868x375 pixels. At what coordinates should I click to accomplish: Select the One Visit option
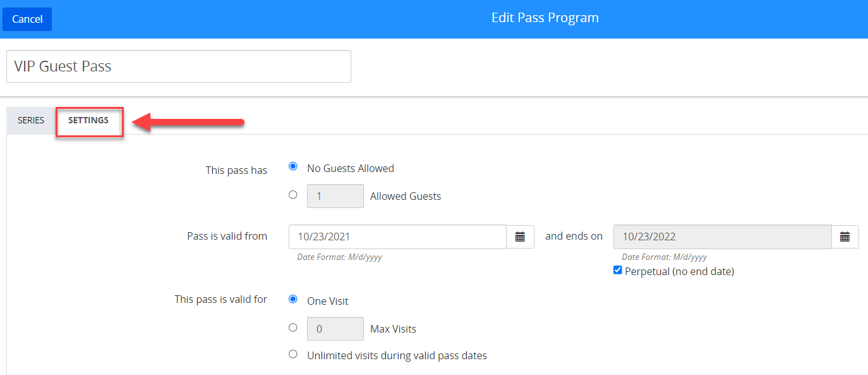click(292, 300)
